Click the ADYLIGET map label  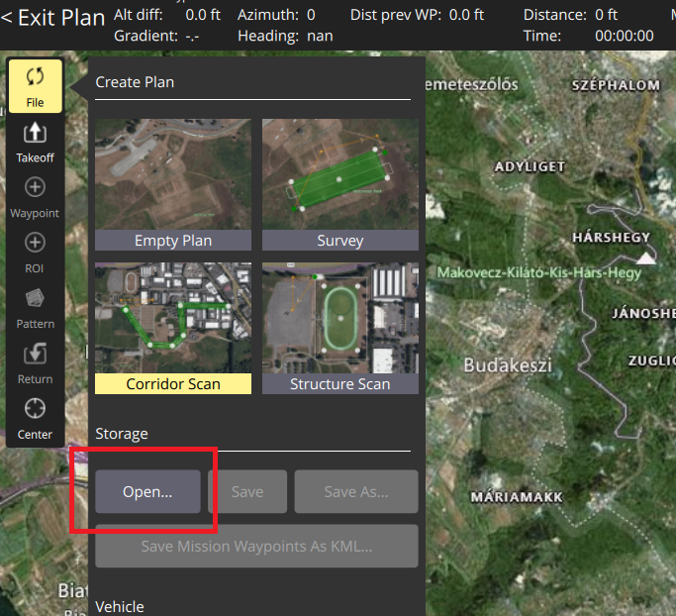[530, 166]
